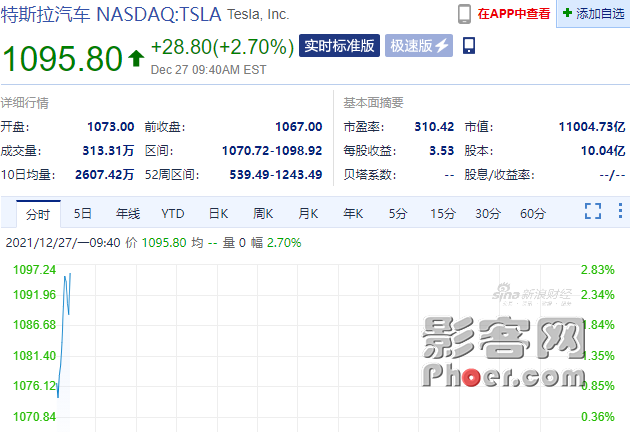Click the 股本 value 10.04亿

[x=603, y=151]
